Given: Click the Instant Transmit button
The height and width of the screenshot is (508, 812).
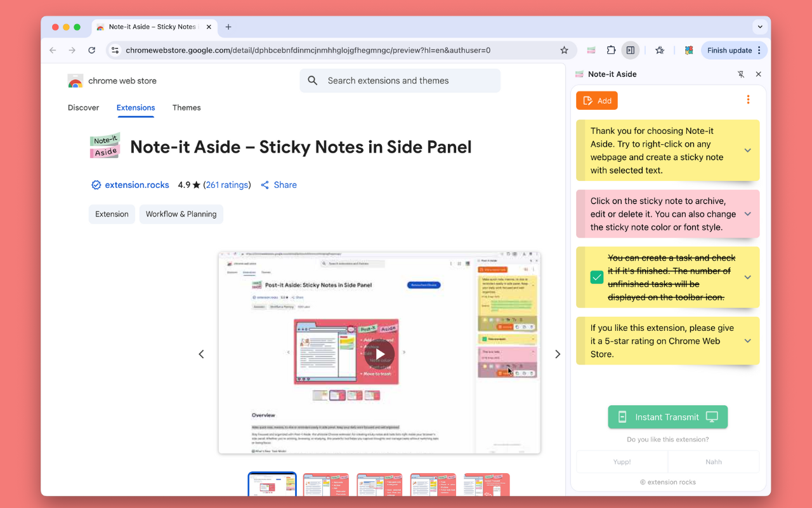Looking at the screenshot, I should pyautogui.click(x=667, y=417).
